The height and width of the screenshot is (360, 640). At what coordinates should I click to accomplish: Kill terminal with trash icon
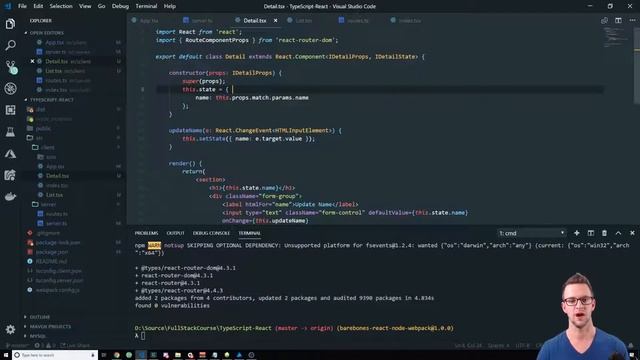tap(604, 233)
